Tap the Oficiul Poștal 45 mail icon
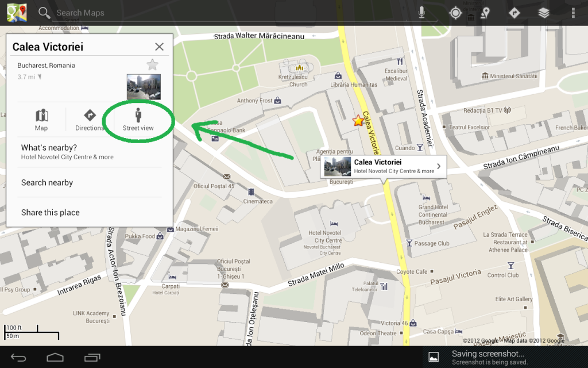588x368 pixels. pyautogui.click(x=226, y=177)
